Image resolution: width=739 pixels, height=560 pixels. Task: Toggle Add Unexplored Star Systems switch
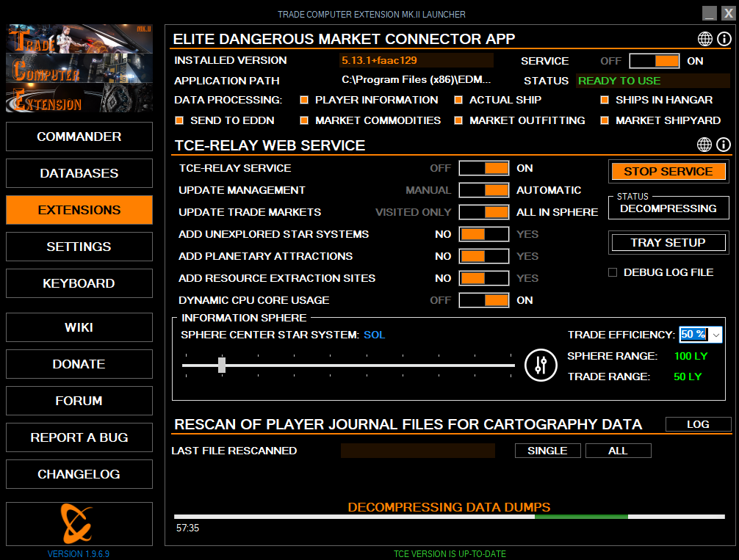pyautogui.click(x=484, y=234)
